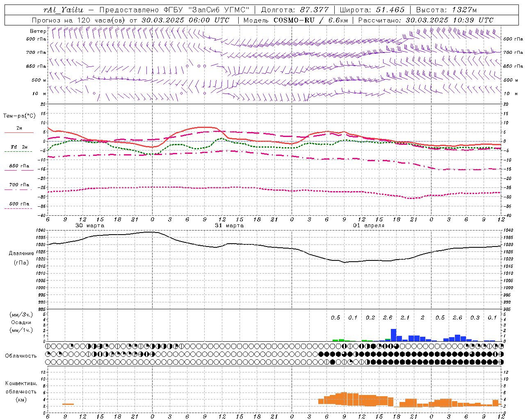Click the Высота: 1327м header field
The height and width of the screenshot is (420, 525).
(446, 10)
